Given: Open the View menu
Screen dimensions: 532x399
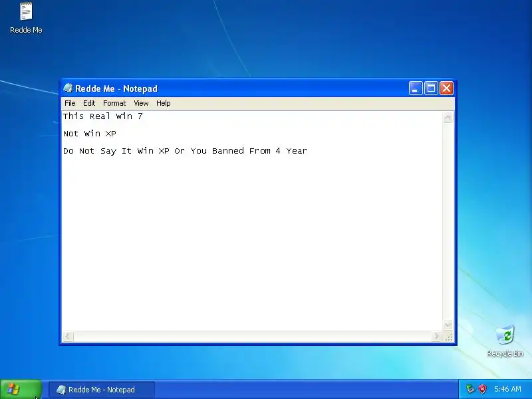Looking at the screenshot, I should click(x=141, y=103).
